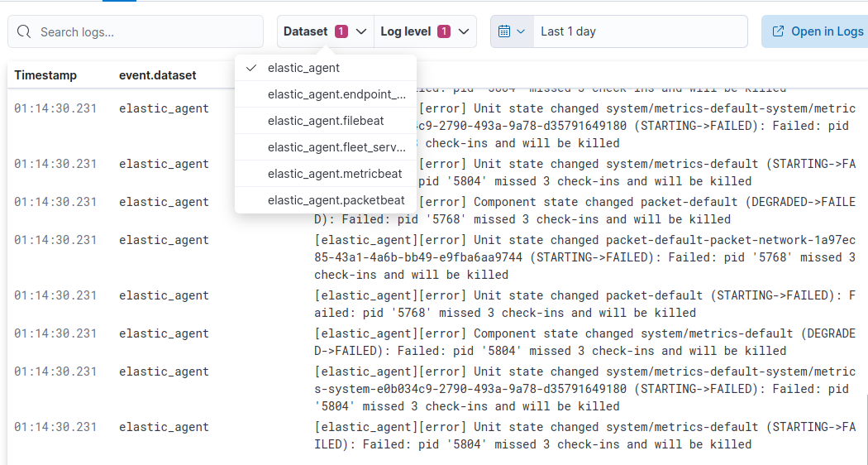The height and width of the screenshot is (465, 868).
Task: Collapse the Dataset filter dropdown
Action: (360, 31)
